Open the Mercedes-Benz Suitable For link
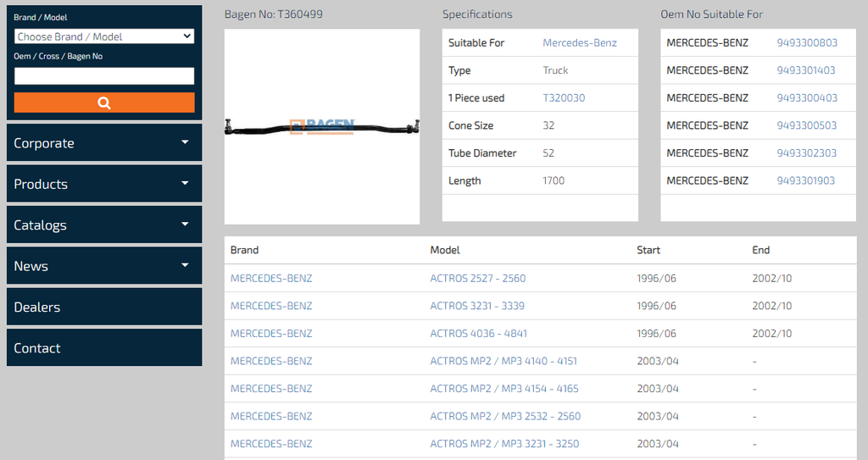 580,43
